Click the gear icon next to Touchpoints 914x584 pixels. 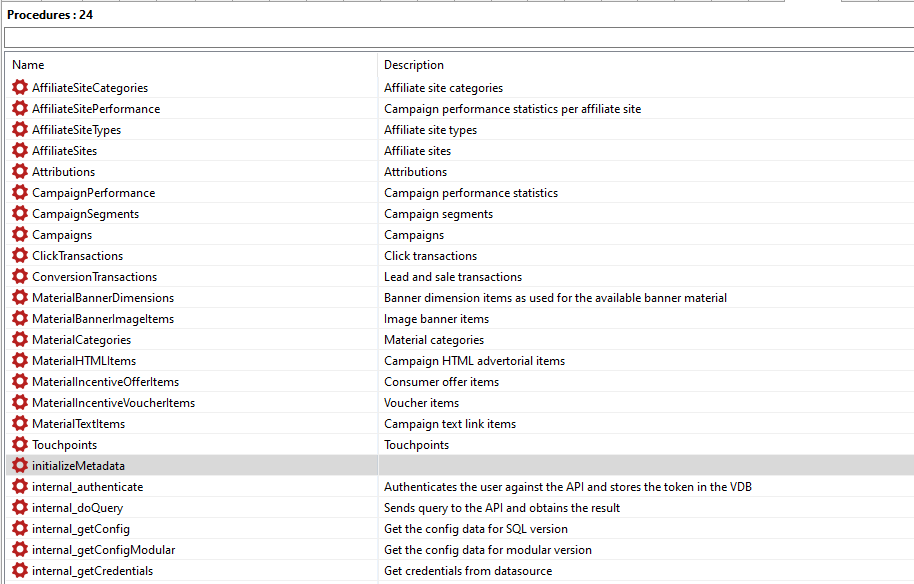[20, 445]
